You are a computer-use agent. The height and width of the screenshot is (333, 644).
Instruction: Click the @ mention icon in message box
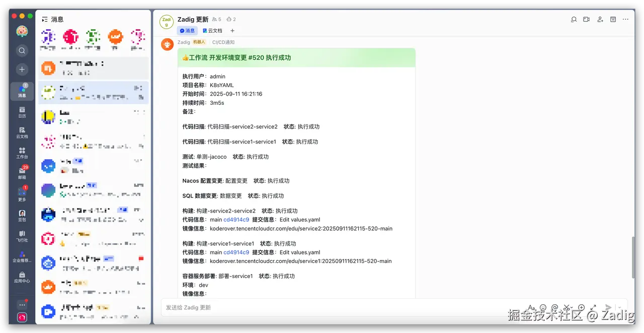pos(555,307)
